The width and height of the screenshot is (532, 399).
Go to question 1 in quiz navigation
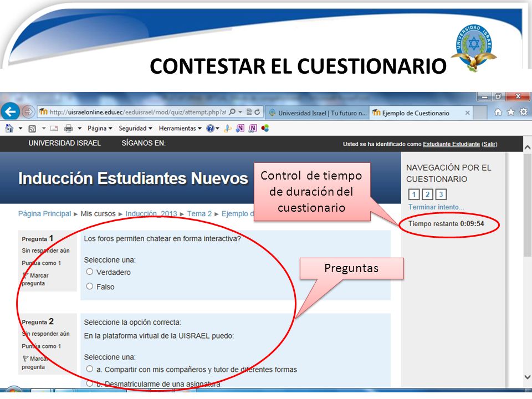[413, 195]
